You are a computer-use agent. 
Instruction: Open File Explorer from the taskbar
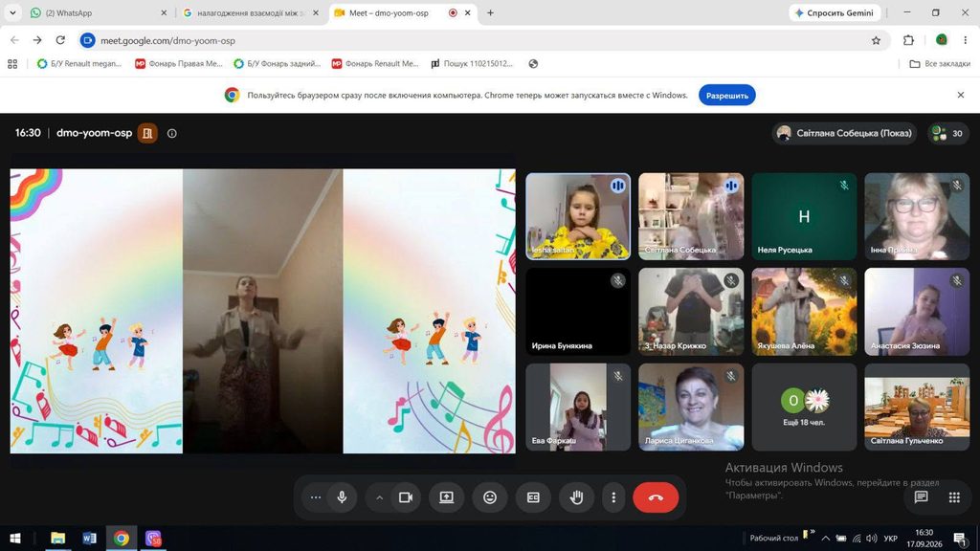coord(57,538)
